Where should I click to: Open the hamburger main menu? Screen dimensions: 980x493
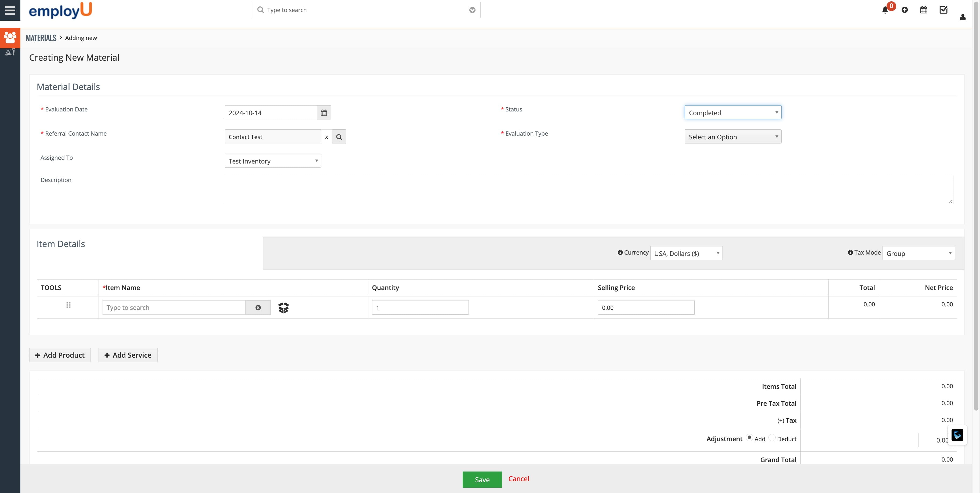10,10
